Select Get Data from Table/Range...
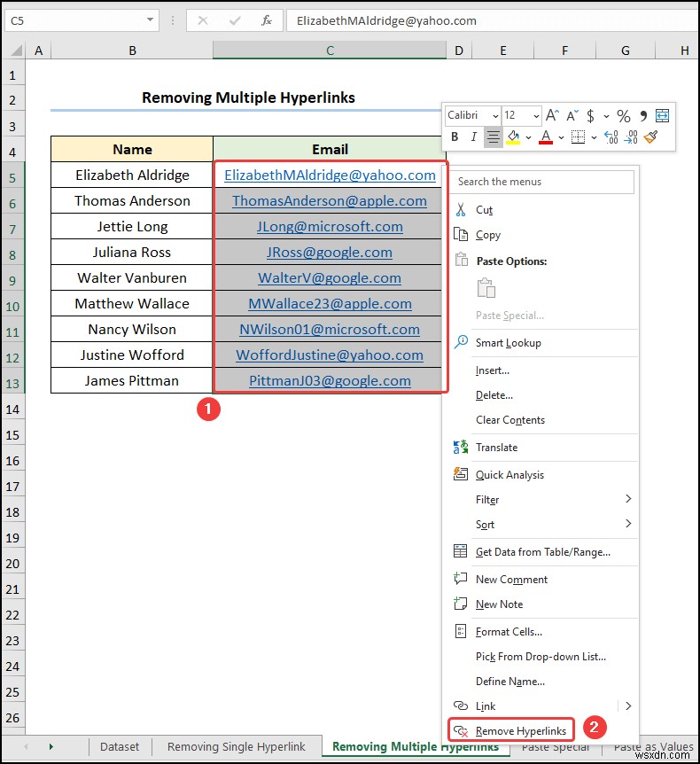The height and width of the screenshot is (764, 700). pos(542,552)
